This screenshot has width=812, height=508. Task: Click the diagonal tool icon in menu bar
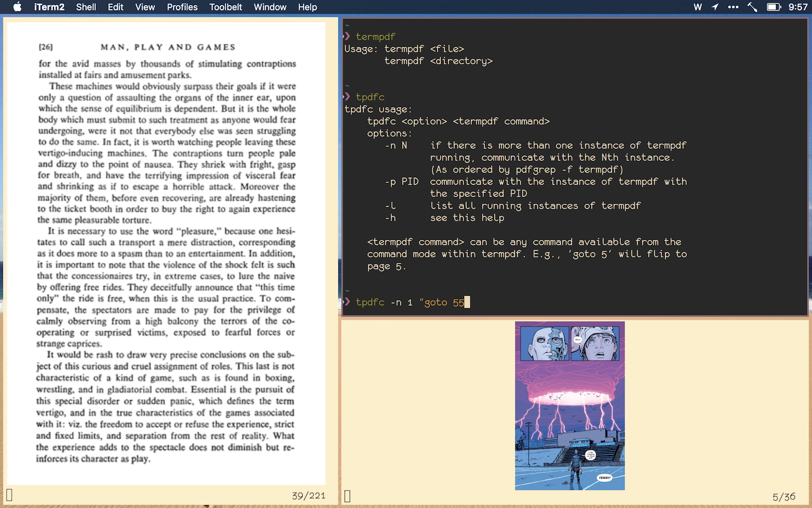pyautogui.click(x=752, y=7)
